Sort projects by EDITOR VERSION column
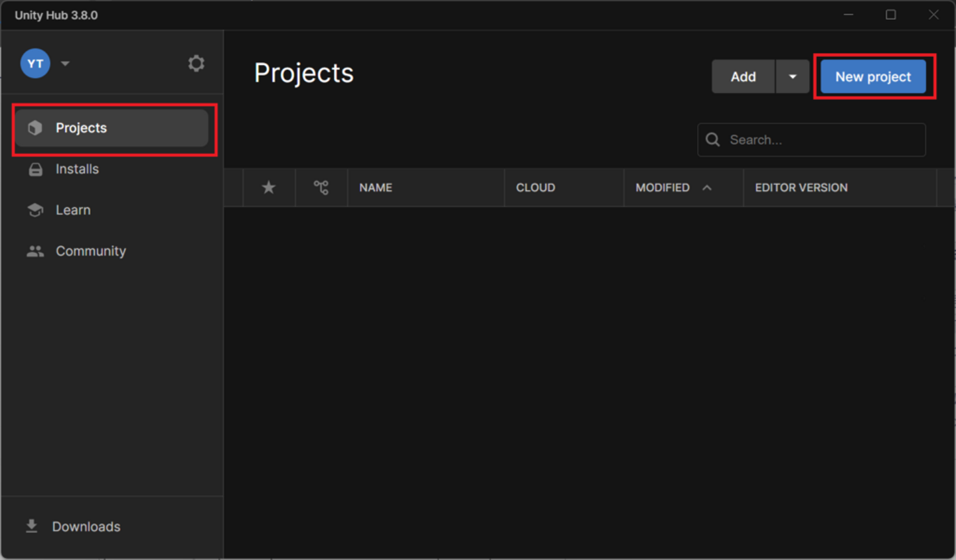The image size is (956, 560). point(801,188)
